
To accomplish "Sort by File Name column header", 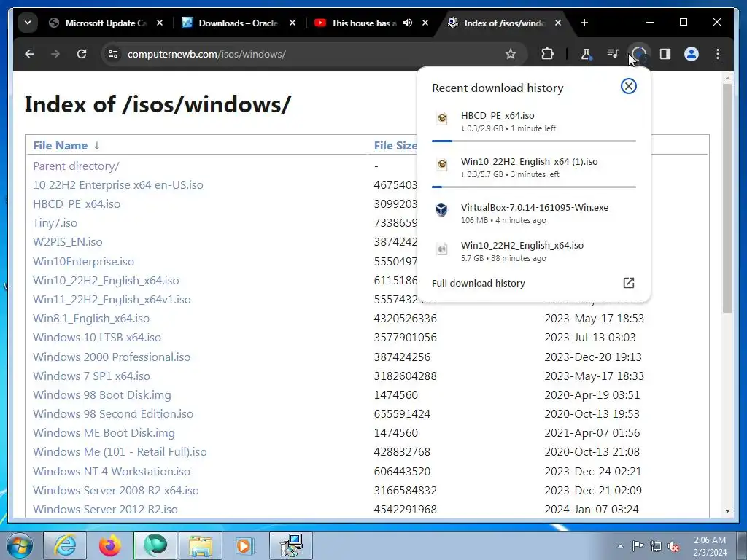I will [66, 145].
